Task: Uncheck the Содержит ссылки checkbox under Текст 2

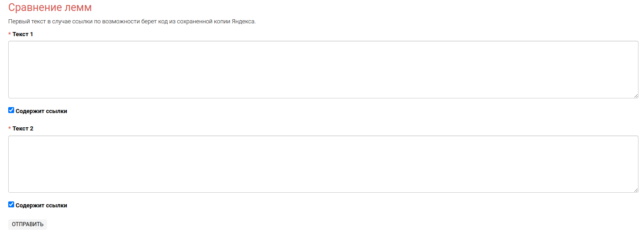Action: tap(11, 205)
